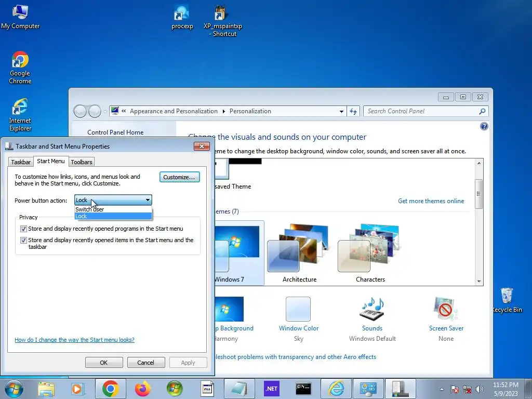Toggle store recently opened items checkbox

pos(23,240)
